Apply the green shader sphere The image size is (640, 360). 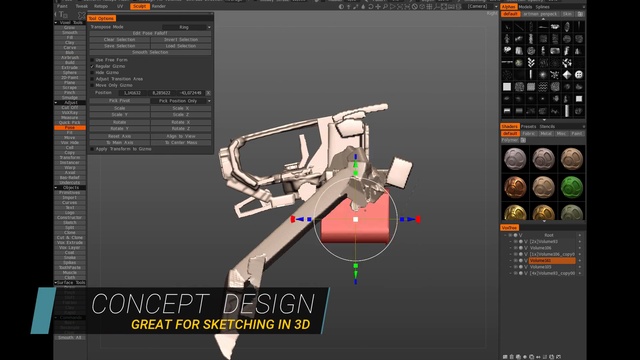point(571,187)
